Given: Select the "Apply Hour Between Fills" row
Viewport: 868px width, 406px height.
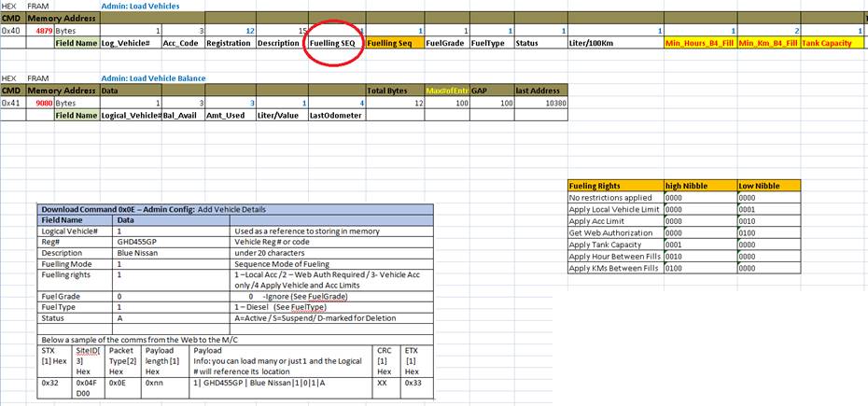Looking at the screenshot, I should click(x=614, y=257).
